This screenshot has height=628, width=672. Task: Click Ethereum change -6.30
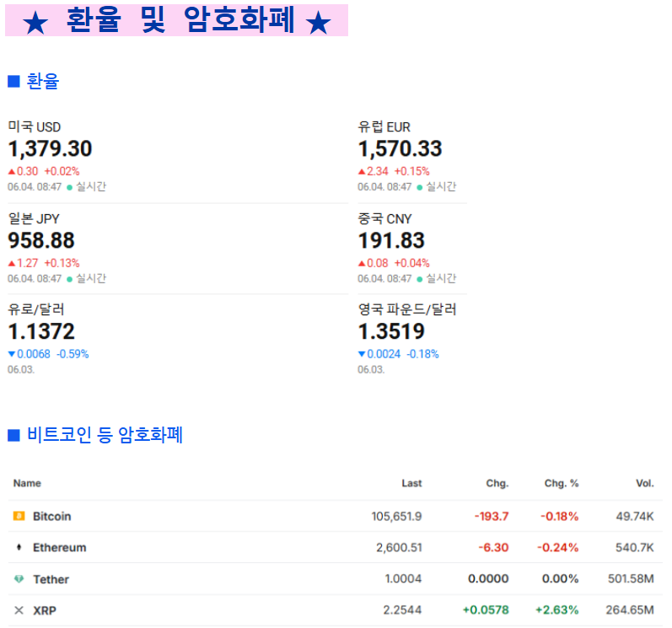click(x=494, y=547)
